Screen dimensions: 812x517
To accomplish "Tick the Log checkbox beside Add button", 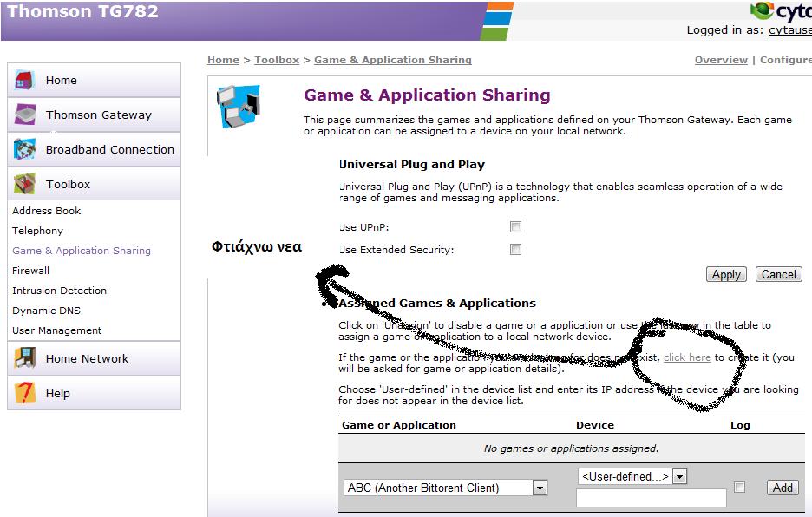I will click(x=739, y=487).
